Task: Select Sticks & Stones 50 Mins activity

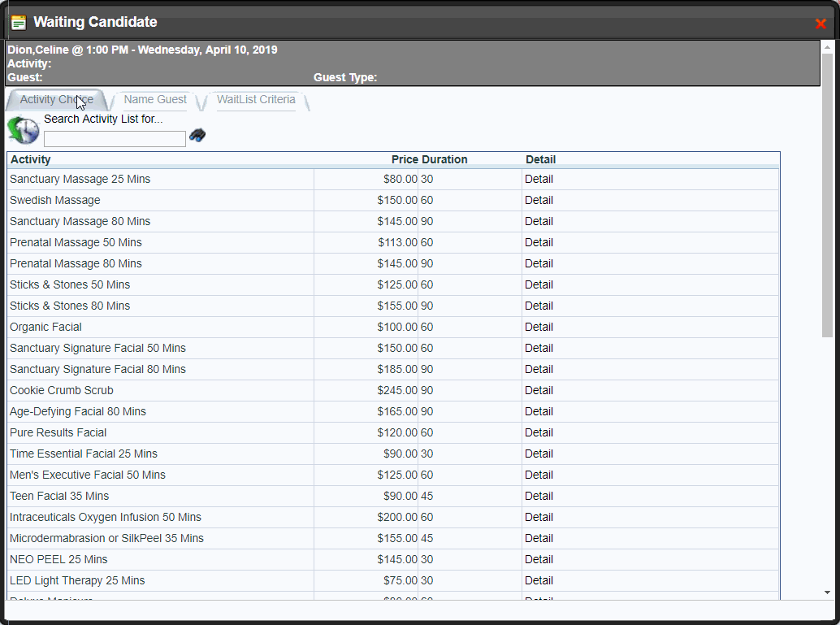Action: [70, 284]
